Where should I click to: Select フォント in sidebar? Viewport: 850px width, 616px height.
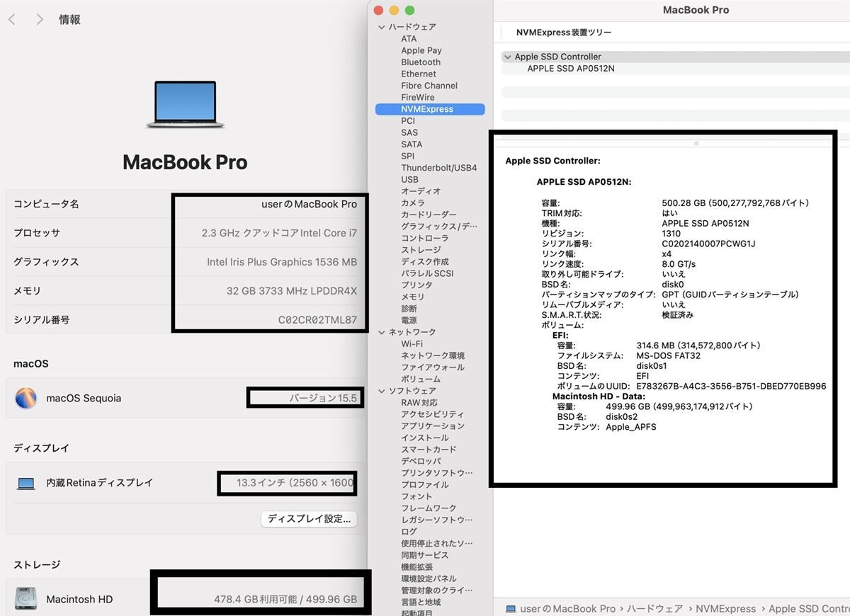click(x=416, y=496)
